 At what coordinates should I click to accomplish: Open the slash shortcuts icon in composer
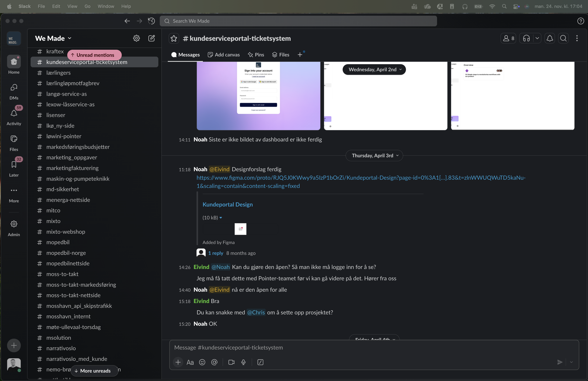260,362
